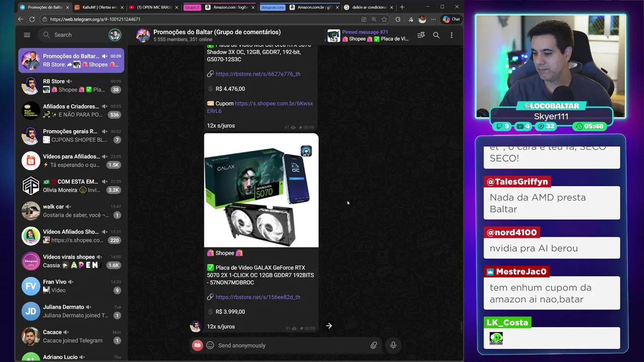Screen dimensions: 644x362
Task: Click the Send anonymously message field
Action: [x=292, y=345]
